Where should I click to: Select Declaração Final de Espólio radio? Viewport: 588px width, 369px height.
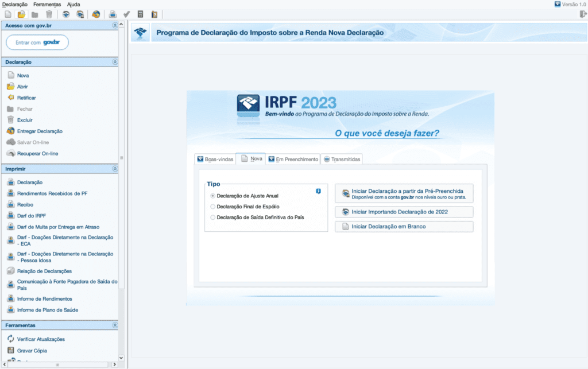tap(212, 207)
